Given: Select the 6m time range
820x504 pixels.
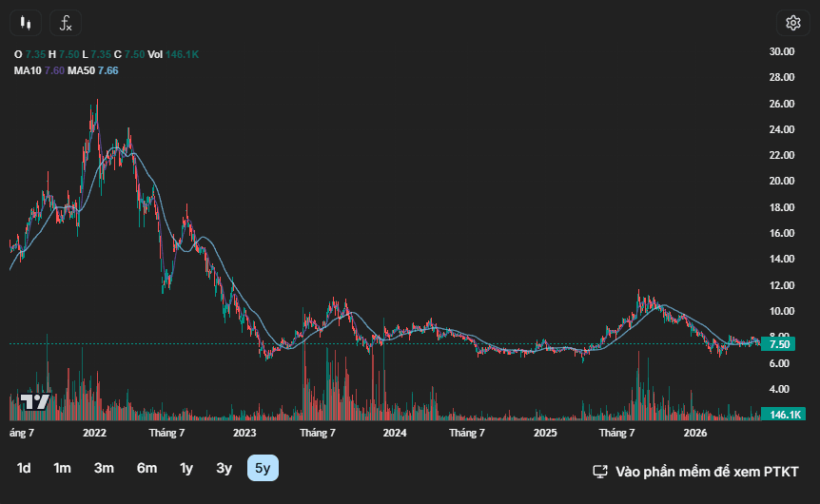Looking at the screenshot, I should coord(146,468).
